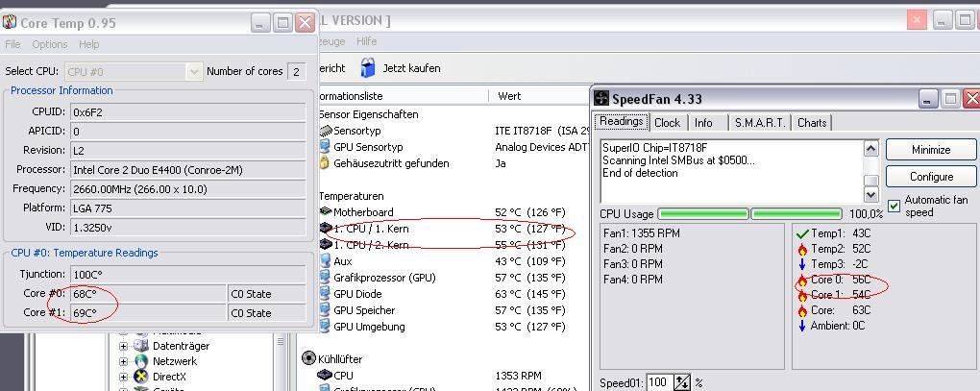Switch to the Clock tab in SpeedFan
This screenshot has height=391, width=980.
[667, 122]
